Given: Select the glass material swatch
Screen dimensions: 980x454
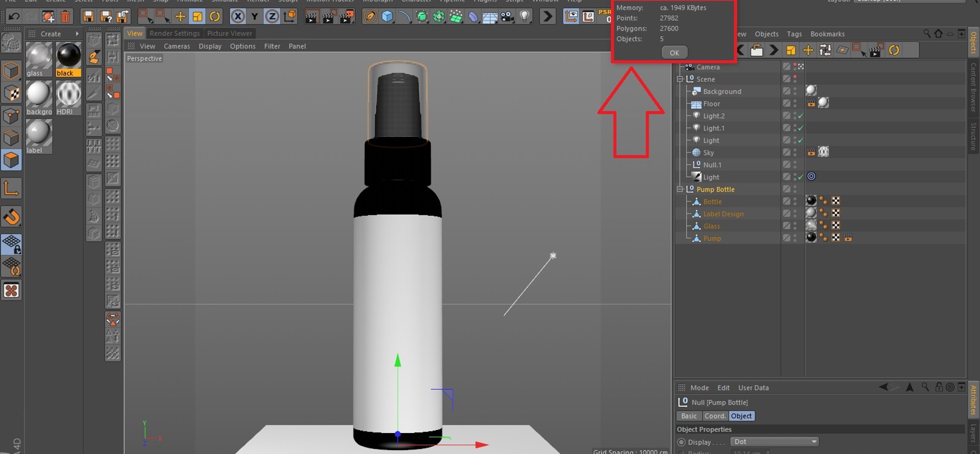Looking at the screenshot, I should tap(39, 60).
